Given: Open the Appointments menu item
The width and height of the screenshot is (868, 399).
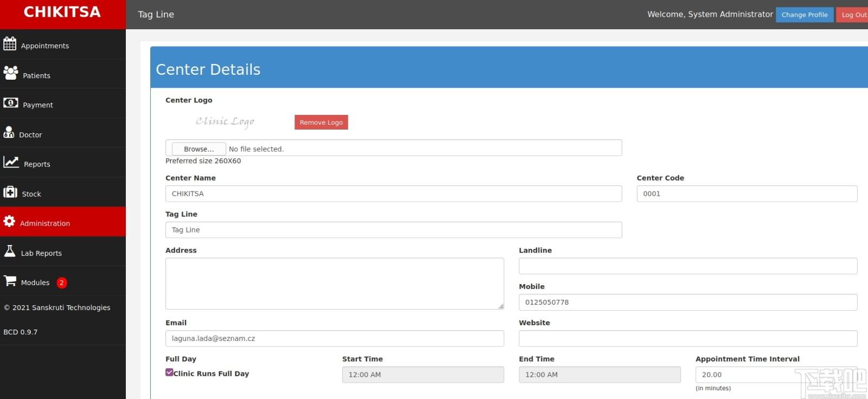Looking at the screenshot, I should click(63, 44).
